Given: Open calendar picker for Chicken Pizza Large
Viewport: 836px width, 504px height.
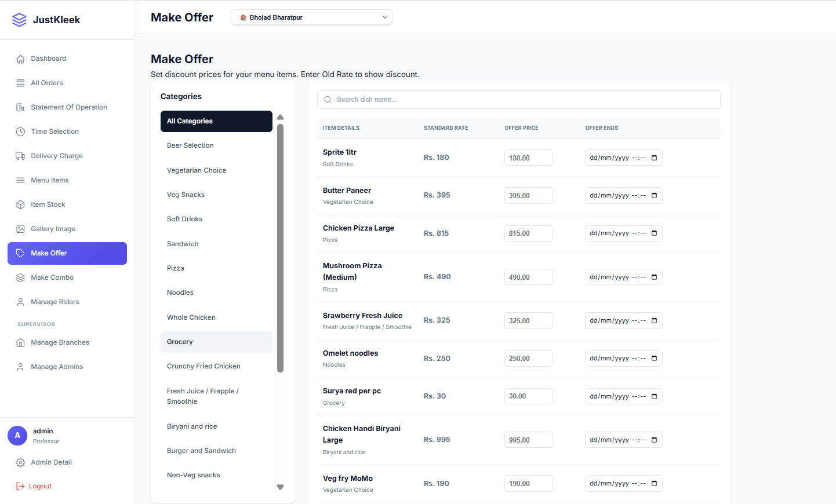Looking at the screenshot, I should (655, 233).
